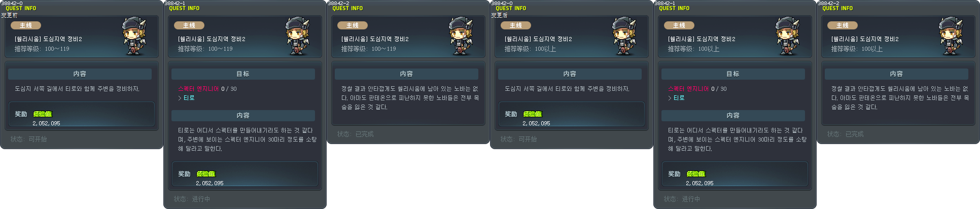980x209 pixels.
Task: Click 经验值 reward label in the 变更前 panel
Action: (x=43, y=114)
